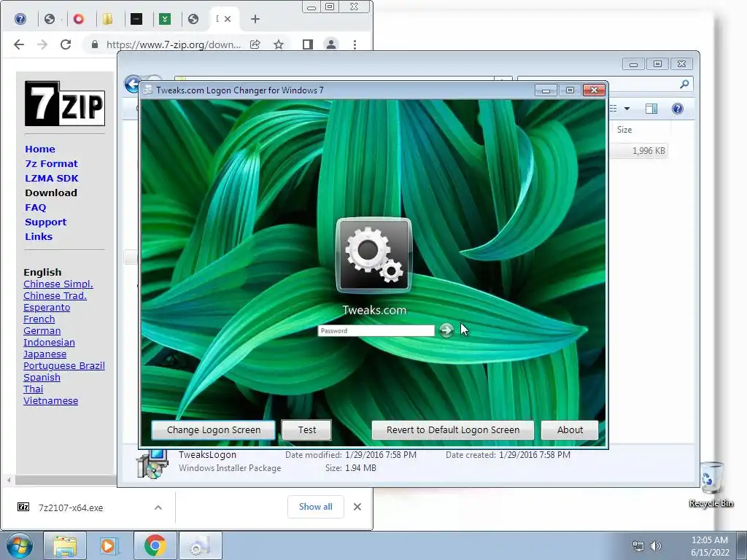Open a new Chrome tab with plus button
This screenshot has height=560, width=747.
point(255,19)
